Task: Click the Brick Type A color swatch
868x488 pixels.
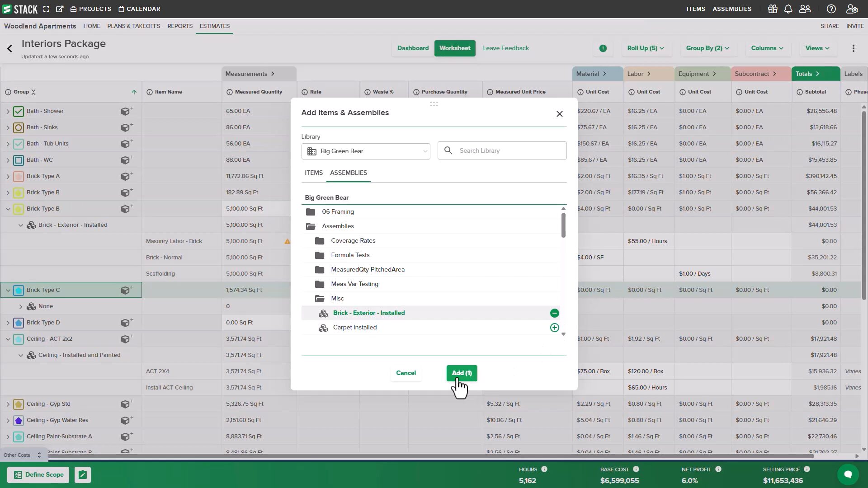Action: (18, 176)
